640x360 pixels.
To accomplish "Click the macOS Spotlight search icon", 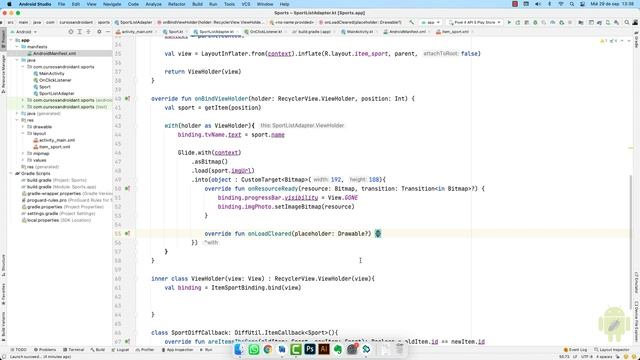I will (572, 4).
